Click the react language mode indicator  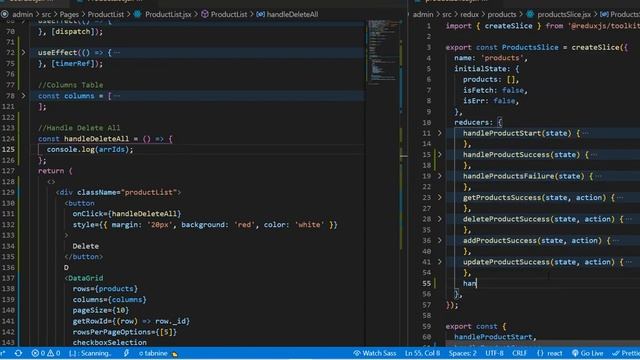coord(549,353)
